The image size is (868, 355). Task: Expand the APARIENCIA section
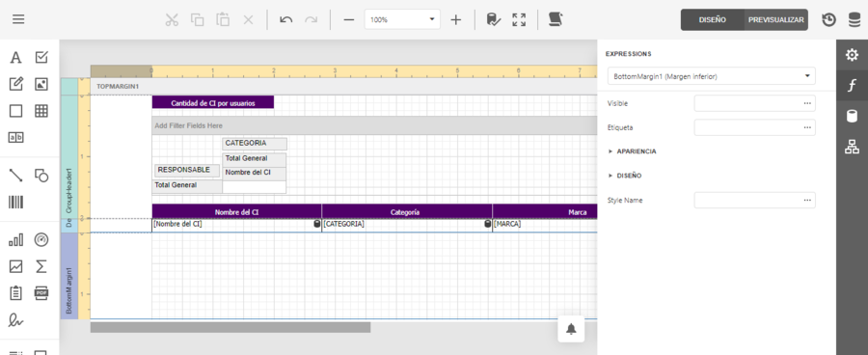[x=632, y=151]
